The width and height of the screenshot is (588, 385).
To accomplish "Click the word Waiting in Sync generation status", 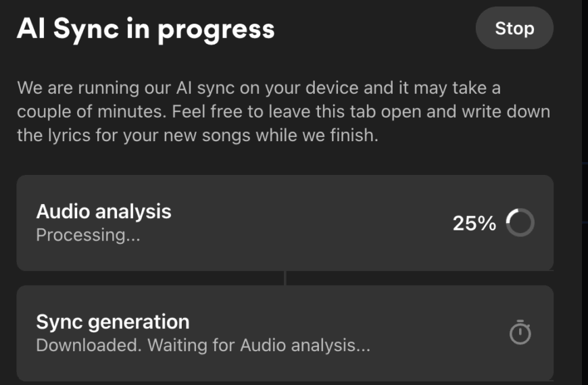I will (177, 345).
